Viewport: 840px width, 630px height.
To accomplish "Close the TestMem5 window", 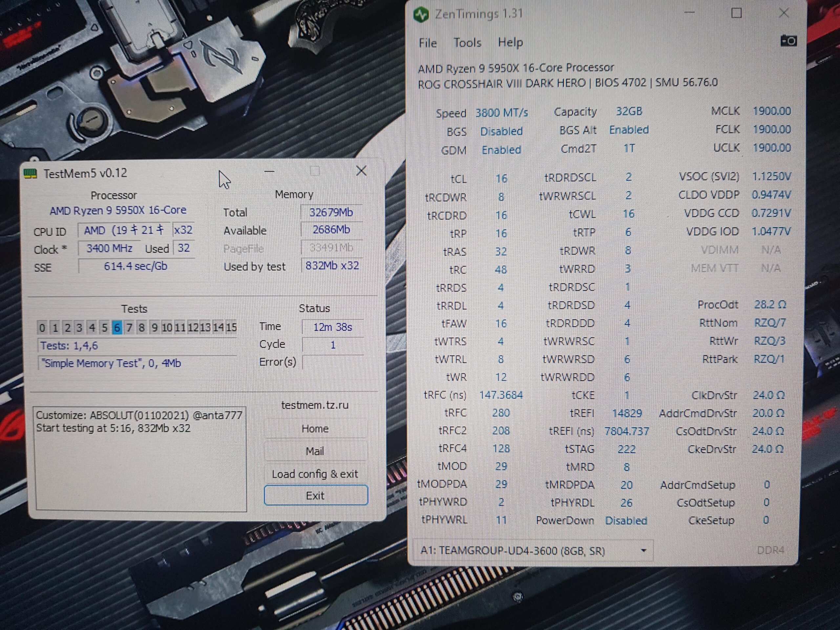I will click(361, 171).
